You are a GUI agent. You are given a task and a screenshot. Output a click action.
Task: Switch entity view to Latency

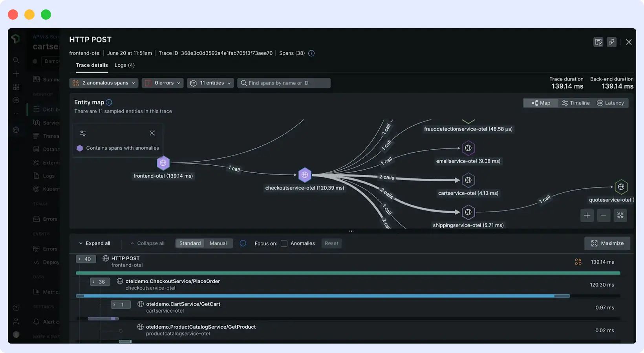[x=610, y=103]
